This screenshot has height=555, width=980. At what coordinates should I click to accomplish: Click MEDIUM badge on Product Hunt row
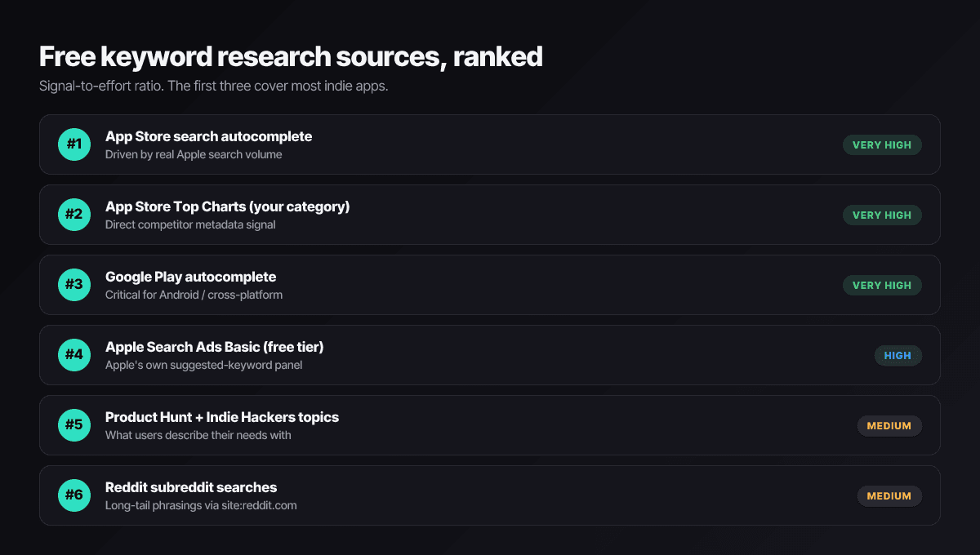(x=889, y=426)
